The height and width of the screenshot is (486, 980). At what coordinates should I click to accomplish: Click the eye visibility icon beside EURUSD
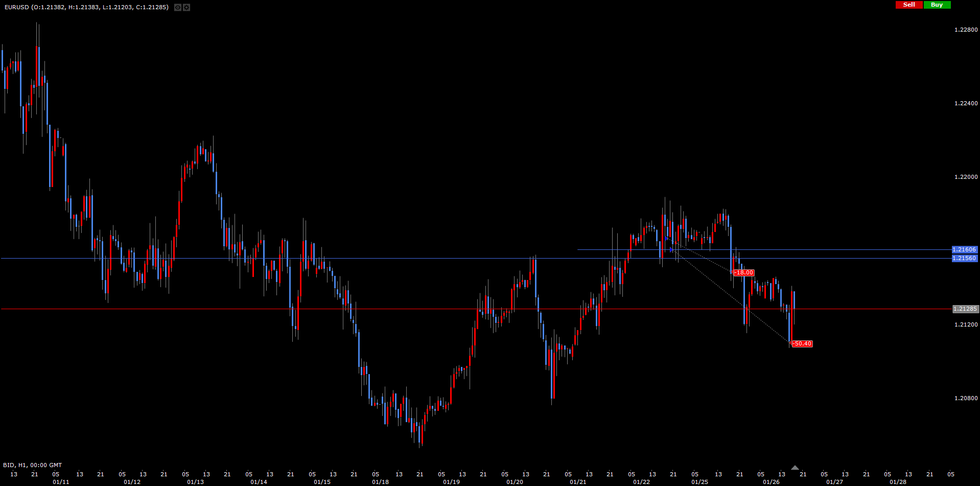(178, 8)
